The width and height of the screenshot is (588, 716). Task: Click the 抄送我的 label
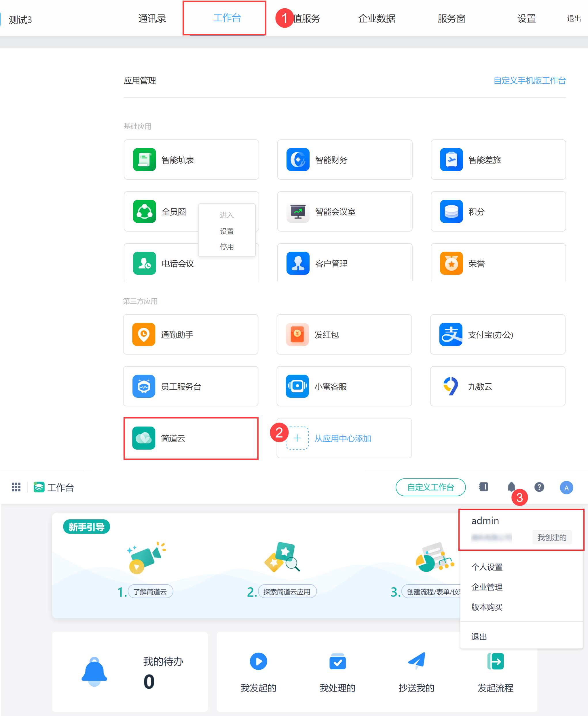pyautogui.click(x=417, y=688)
